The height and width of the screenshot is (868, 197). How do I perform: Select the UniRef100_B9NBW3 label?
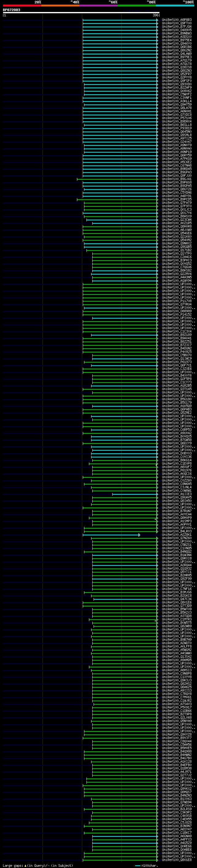pos(177,33)
